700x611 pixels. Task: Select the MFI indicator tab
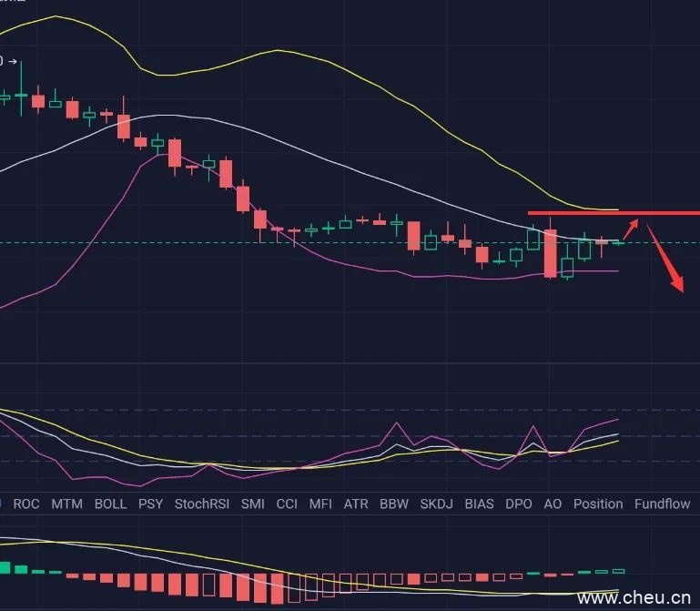tap(320, 504)
